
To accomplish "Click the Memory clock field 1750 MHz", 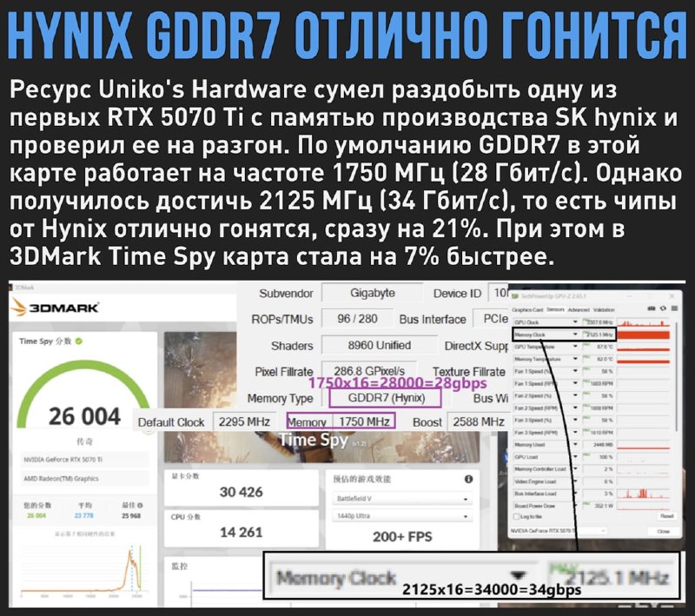I will click(364, 421).
